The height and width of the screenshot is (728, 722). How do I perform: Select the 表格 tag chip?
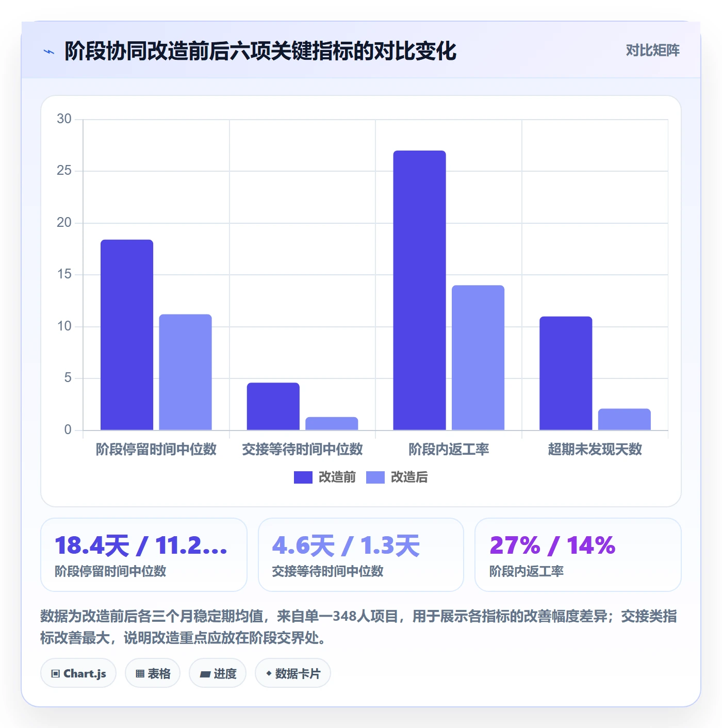coord(153,673)
